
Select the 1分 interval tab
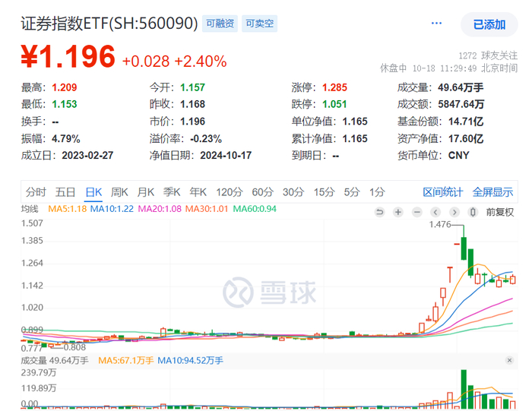(x=377, y=192)
